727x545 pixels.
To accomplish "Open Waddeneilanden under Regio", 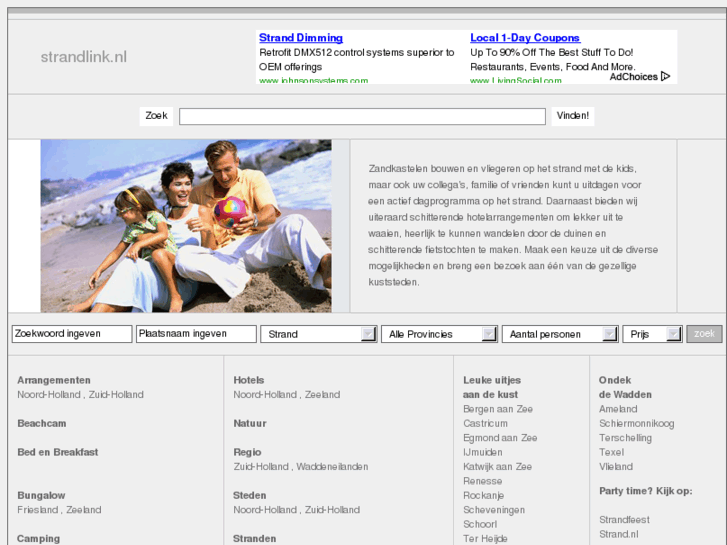I will click(x=332, y=466).
